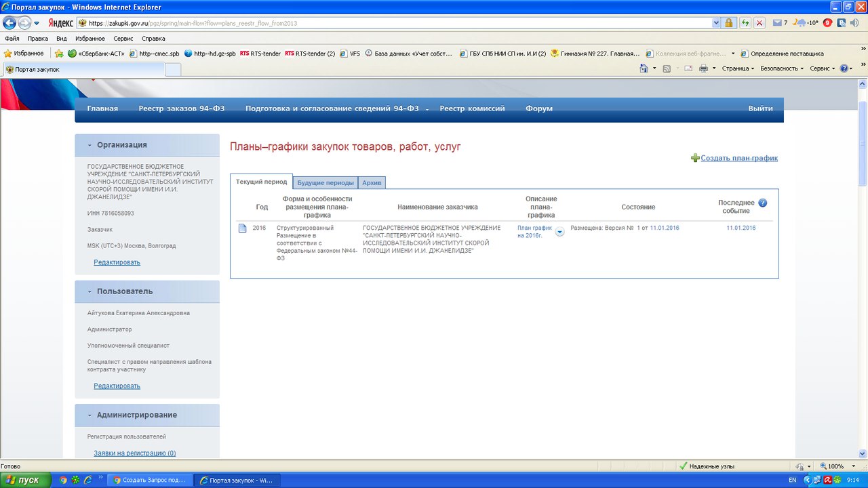Open the plan actions dropdown arrow in 2016 row
Viewport: 868px width, 488px height.
[559, 232]
